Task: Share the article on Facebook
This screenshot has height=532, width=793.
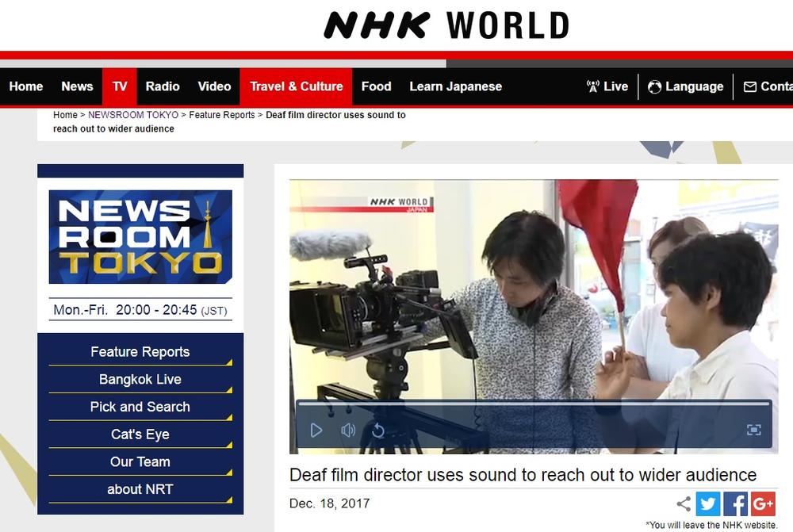Action: click(x=735, y=503)
